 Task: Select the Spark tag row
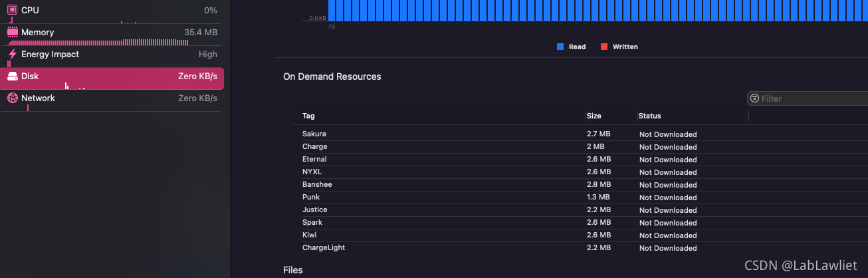[580, 222]
